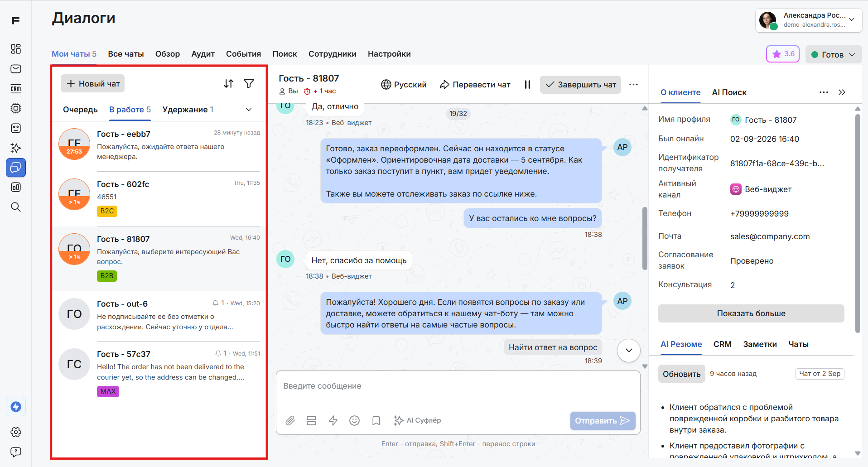Open the emoji picker smiley icon
The image size is (868, 467).
pyautogui.click(x=354, y=421)
